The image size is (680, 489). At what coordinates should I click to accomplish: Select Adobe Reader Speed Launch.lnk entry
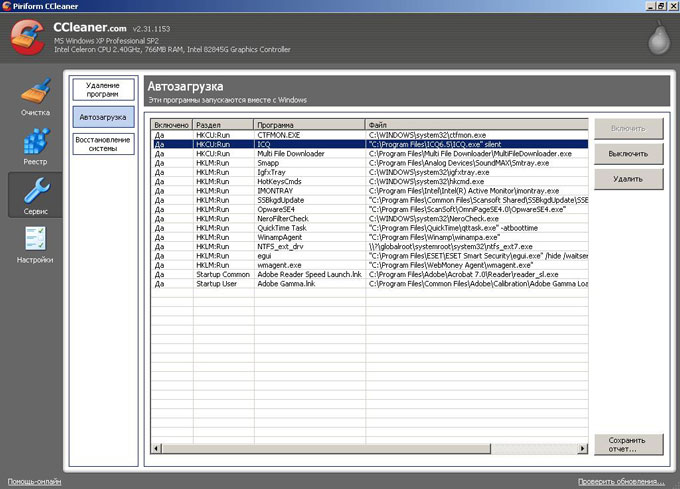coord(369,275)
